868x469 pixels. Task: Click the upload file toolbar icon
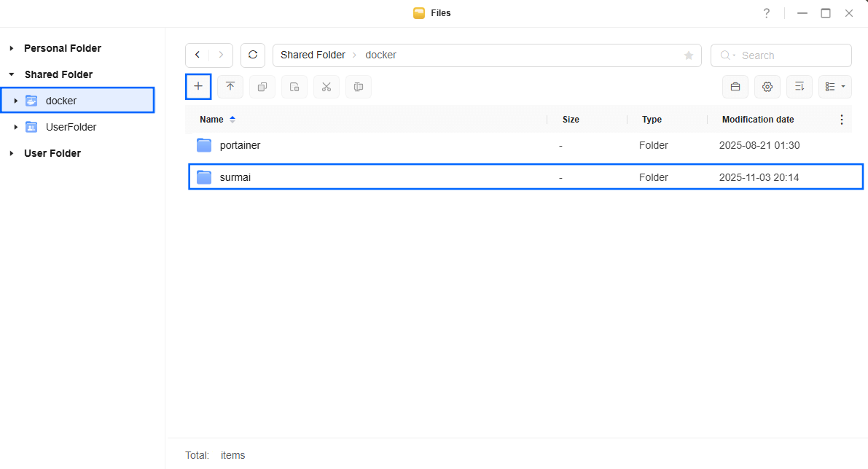tap(230, 87)
